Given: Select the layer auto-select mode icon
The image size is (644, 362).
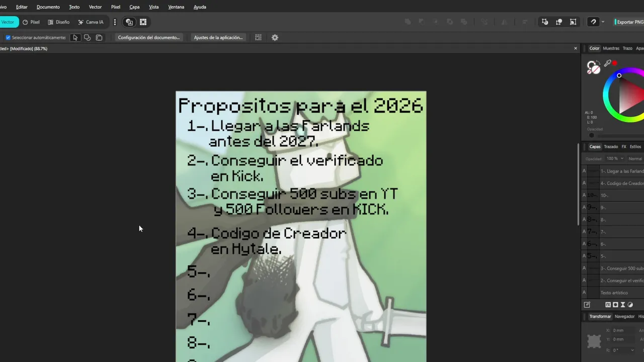Looking at the screenshot, I should click(99, 38).
